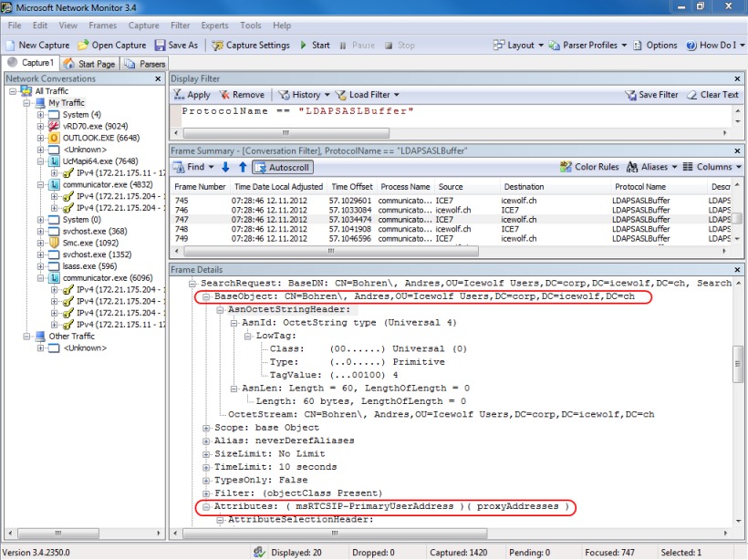The width and height of the screenshot is (748, 560).
Task: Open the Aliases dropdown
Action: 651,167
